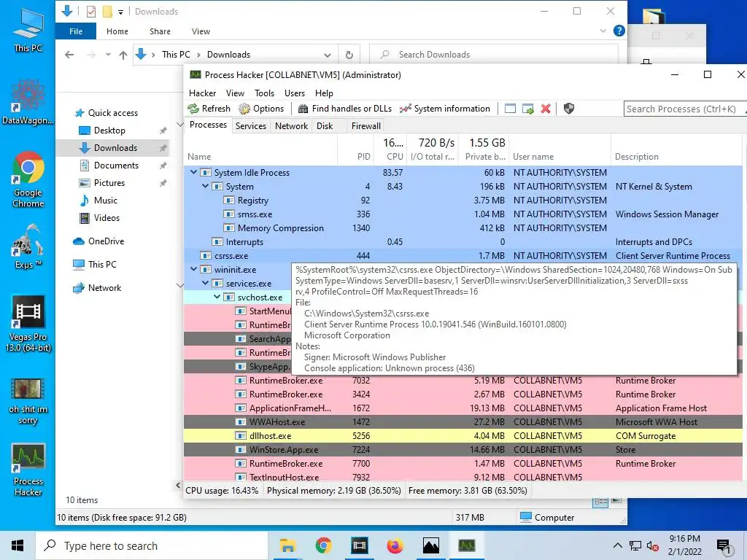Select the WinStore.App.exe process row
The height and width of the screenshot is (560, 747).
tap(463, 449)
